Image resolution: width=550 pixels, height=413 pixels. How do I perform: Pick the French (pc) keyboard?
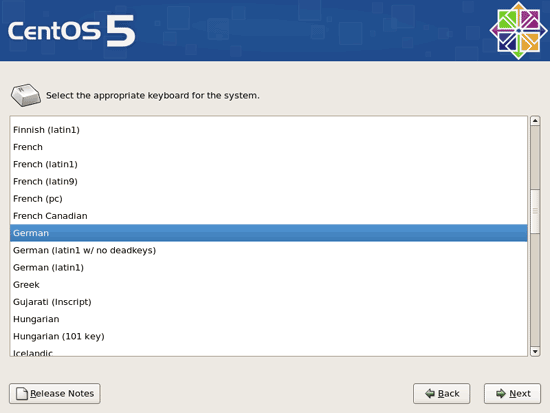click(x=269, y=199)
